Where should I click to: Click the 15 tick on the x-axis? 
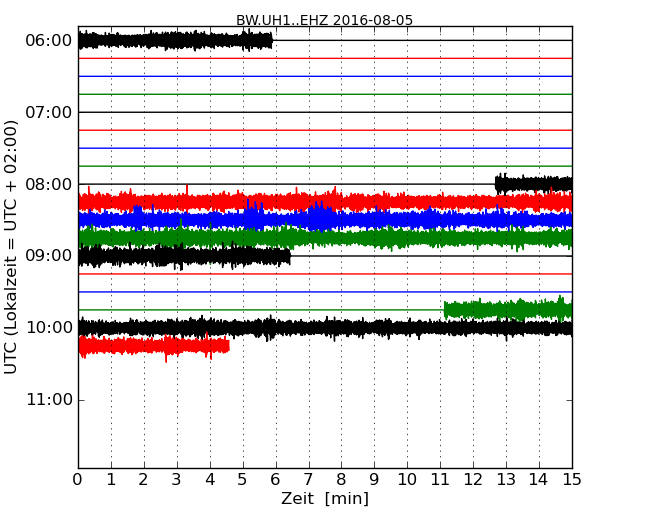pos(572,480)
